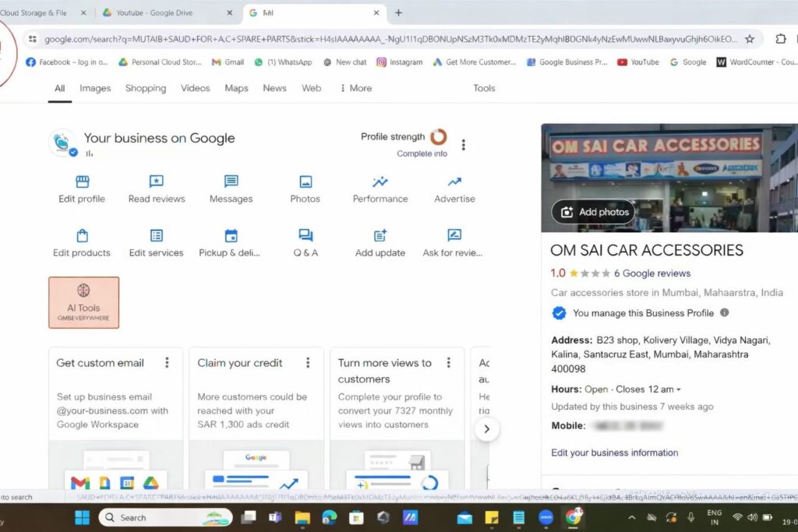Open the Photos icon

(305, 182)
